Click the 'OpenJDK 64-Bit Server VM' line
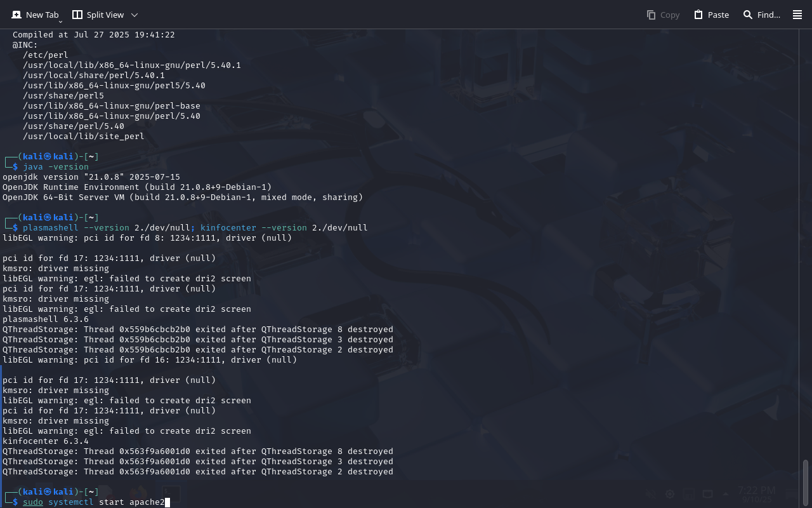Viewport: 812px width, 508px height. pyautogui.click(x=183, y=197)
